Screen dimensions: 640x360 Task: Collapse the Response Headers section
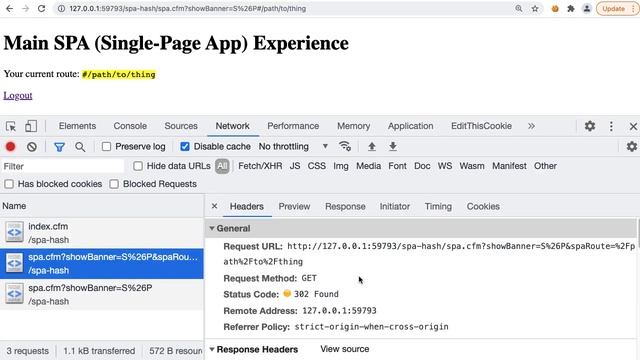click(212, 349)
